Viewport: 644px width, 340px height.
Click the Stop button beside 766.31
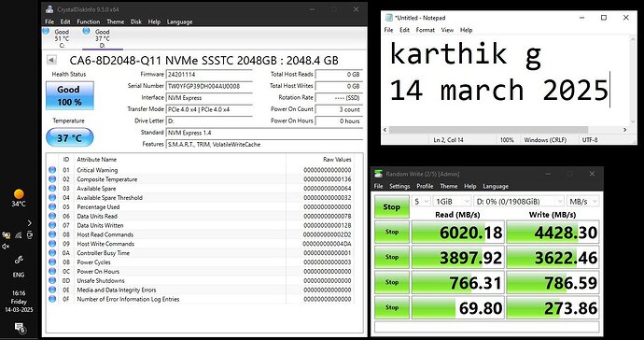tap(392, 282)
